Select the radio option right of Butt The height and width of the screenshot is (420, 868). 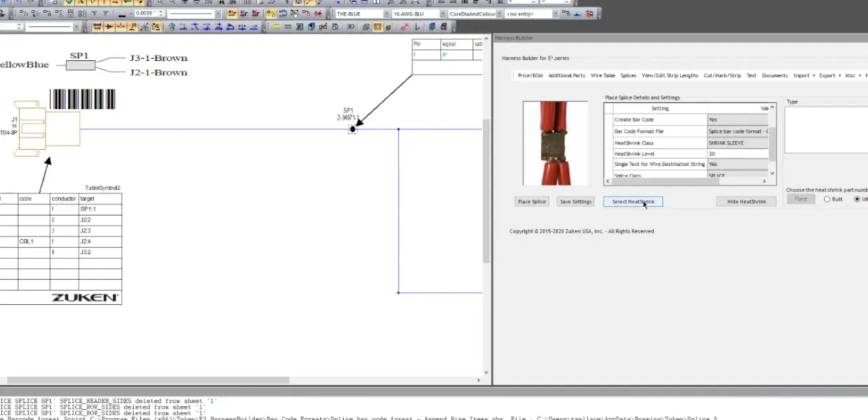pos(857,199)
